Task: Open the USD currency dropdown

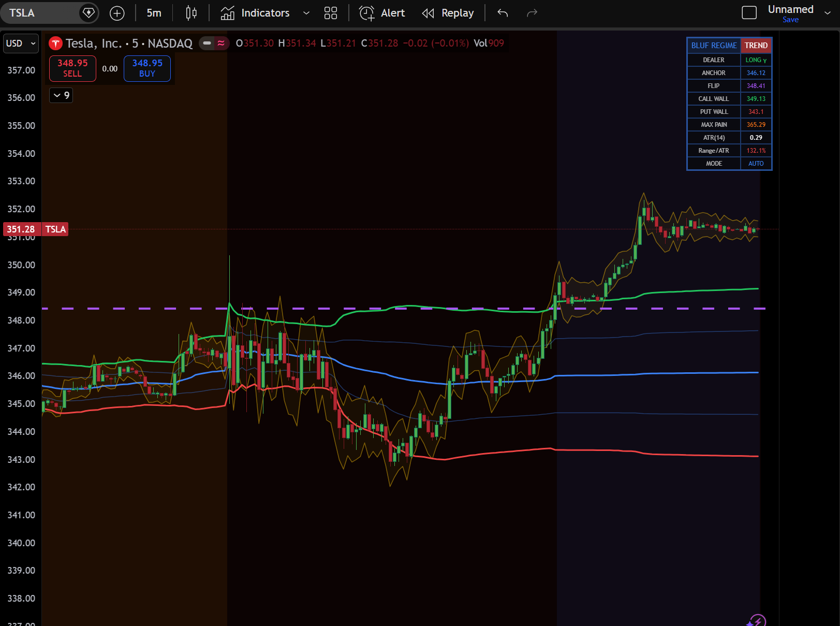Action: [21, 43]
